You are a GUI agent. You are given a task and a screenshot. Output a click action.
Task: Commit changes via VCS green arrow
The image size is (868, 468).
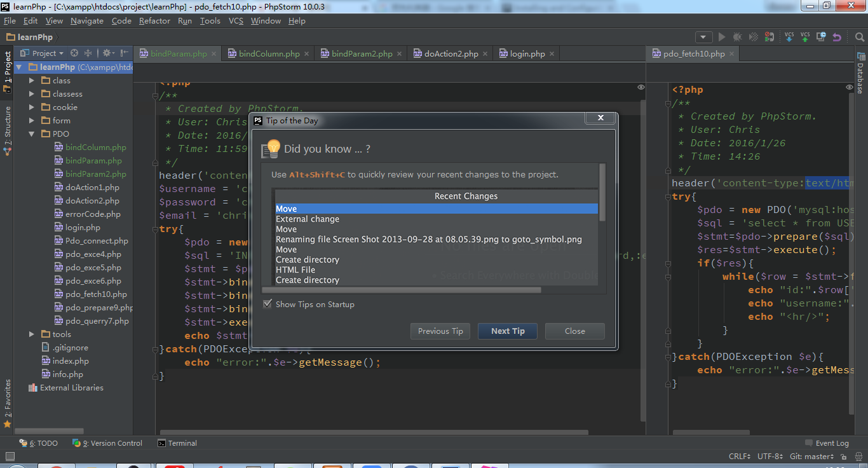(x=805, y=38)
